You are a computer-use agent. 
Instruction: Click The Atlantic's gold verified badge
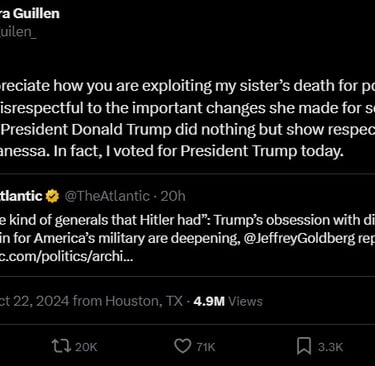click(x=52, y=196)
